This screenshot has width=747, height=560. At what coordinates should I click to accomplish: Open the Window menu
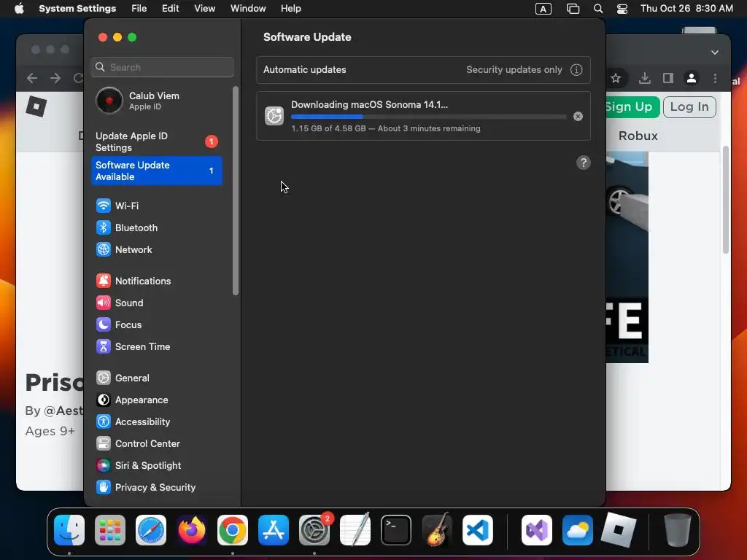pos(248,9)
